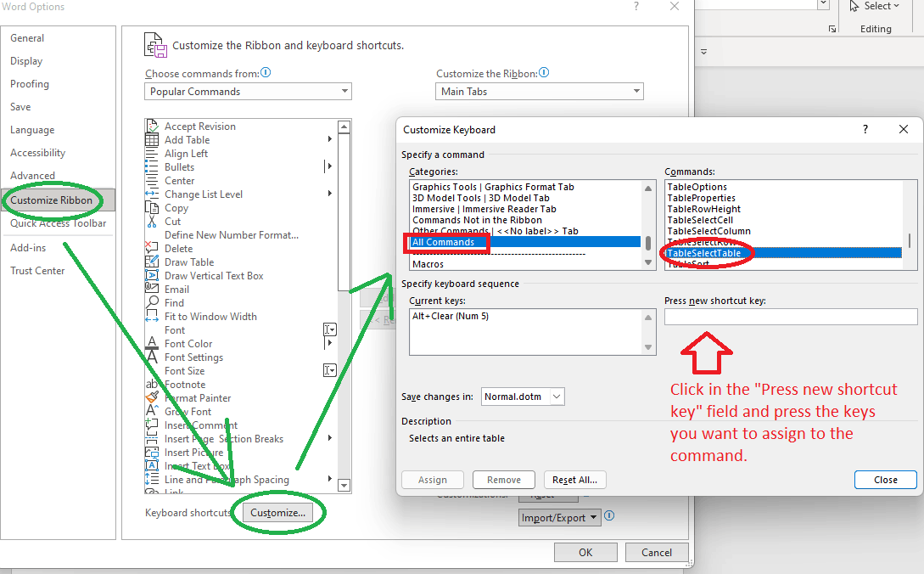
Task: Click the Font Settings icon
Action: (152, 357)
